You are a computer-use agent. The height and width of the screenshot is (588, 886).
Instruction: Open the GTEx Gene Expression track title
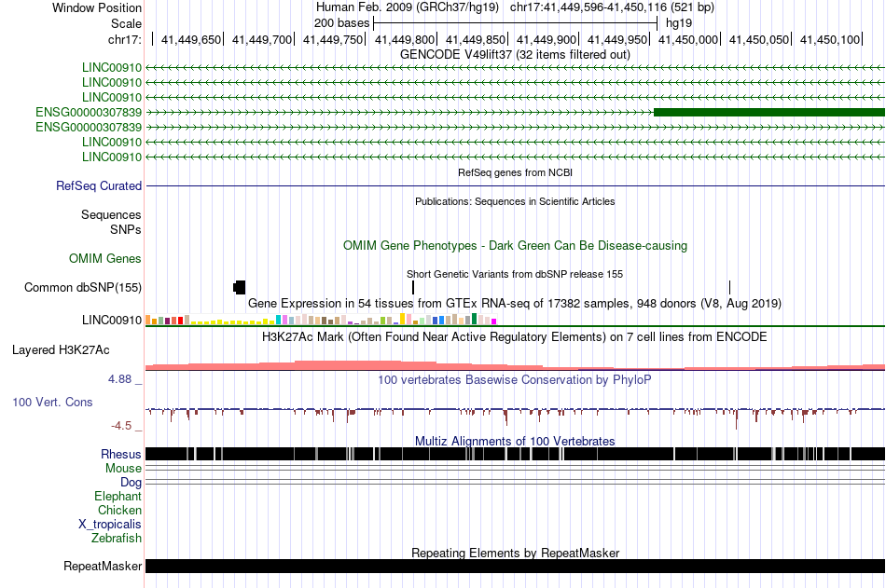pos(515,304)
